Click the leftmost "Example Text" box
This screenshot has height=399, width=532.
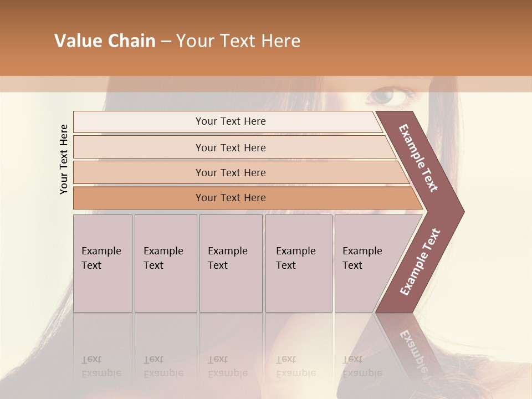click(103, 263)
